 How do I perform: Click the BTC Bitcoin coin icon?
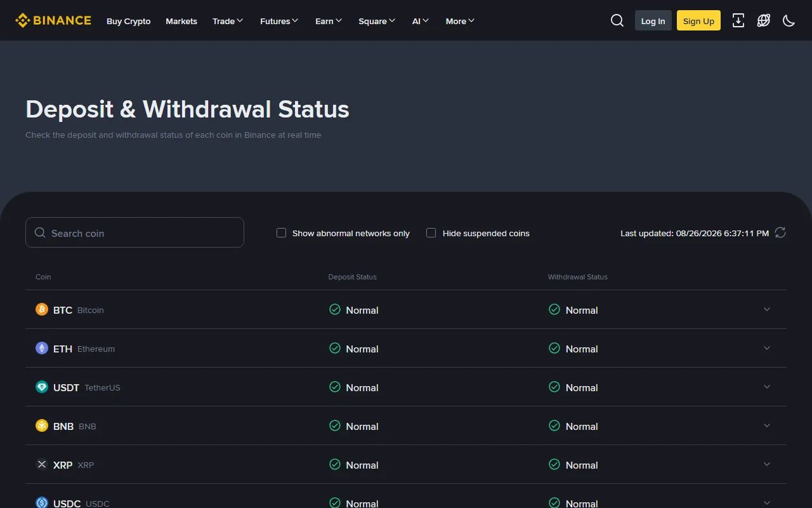42,310
